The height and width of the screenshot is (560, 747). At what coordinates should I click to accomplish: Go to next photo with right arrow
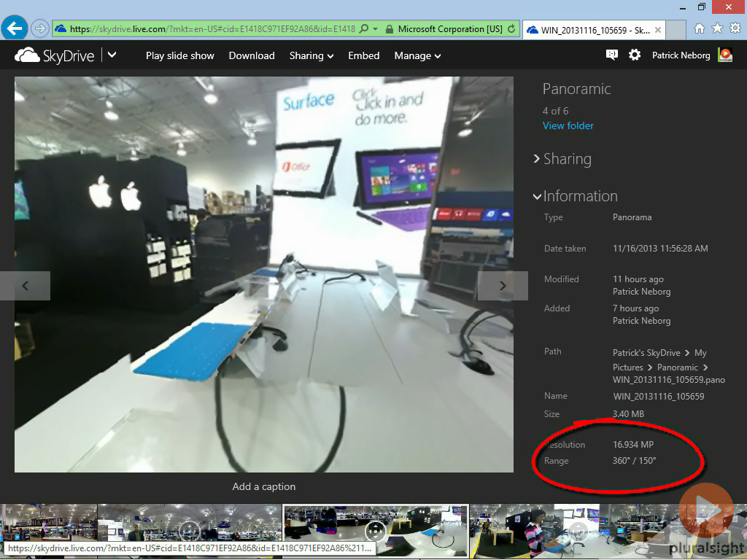tap(503, 286)
